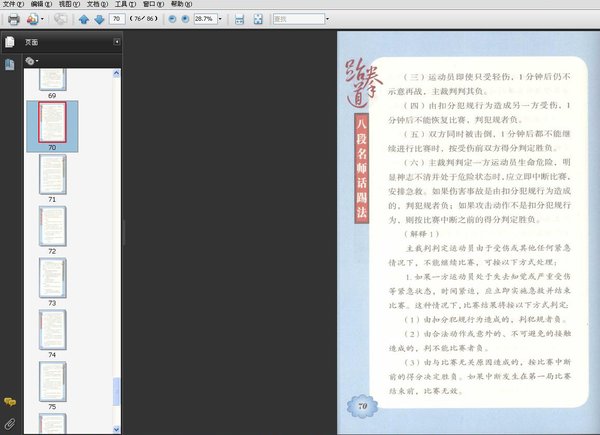Click the create PDF icon beside Print
Image resolution: width=600 pixels, height=435 pixels.
click(32, 19)
